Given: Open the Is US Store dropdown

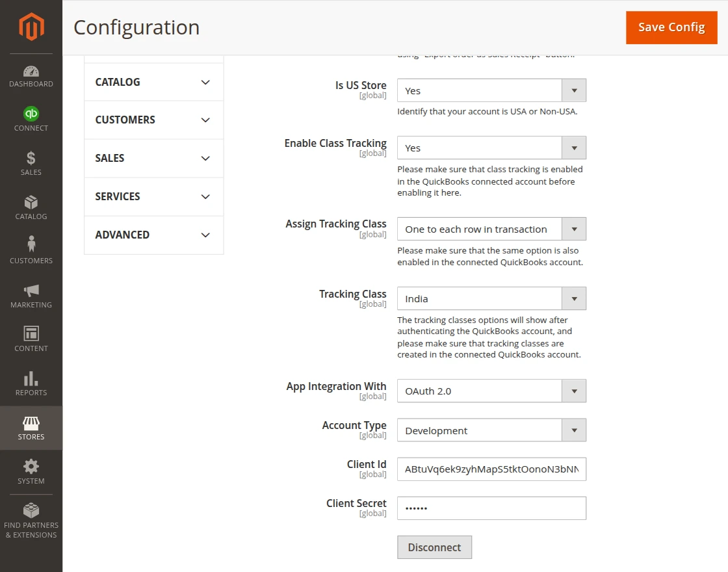Looking at the screenshot, I should pos(573,90).
